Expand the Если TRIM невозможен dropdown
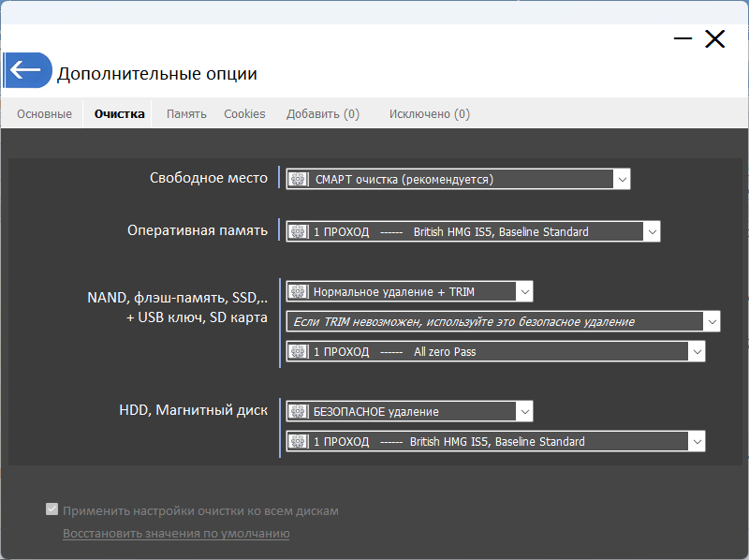The image size is (749, 560). pos(712,321)
